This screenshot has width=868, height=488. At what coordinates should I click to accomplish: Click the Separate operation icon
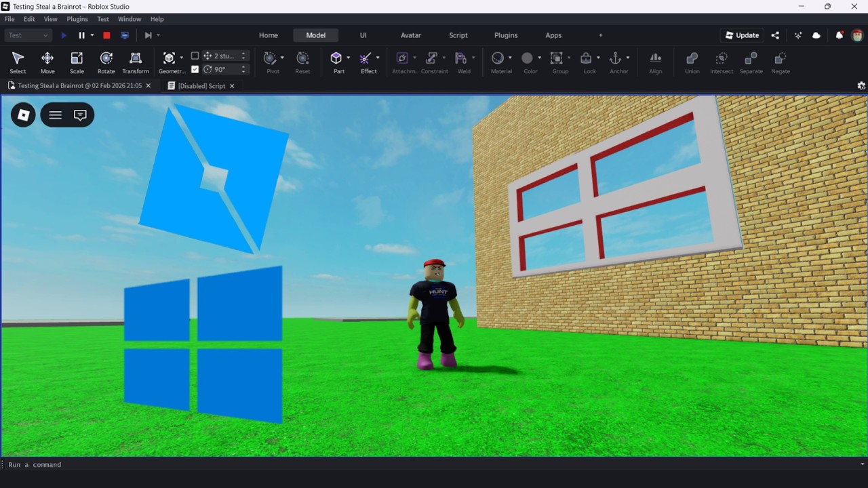(x=751, y=58)
